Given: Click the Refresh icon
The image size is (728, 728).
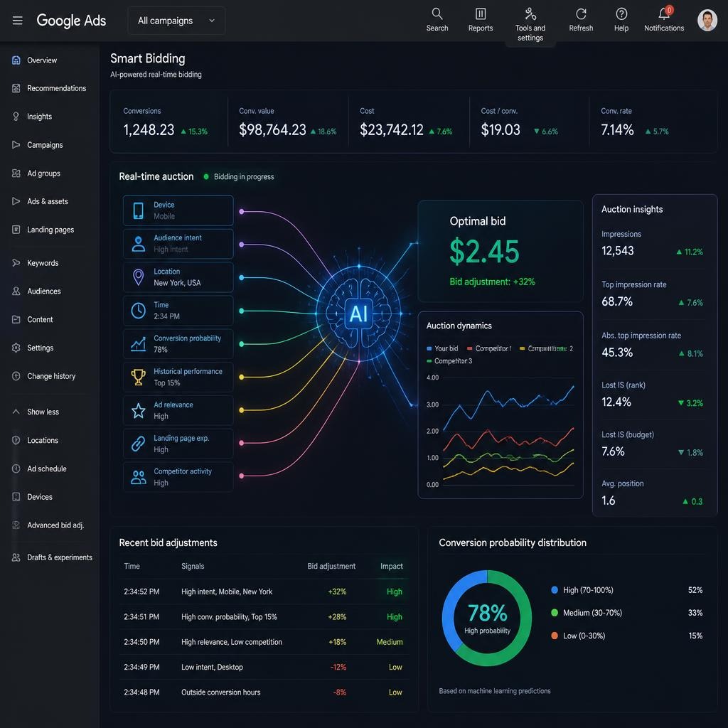Looking at the screenshot, I should (581, 14).
